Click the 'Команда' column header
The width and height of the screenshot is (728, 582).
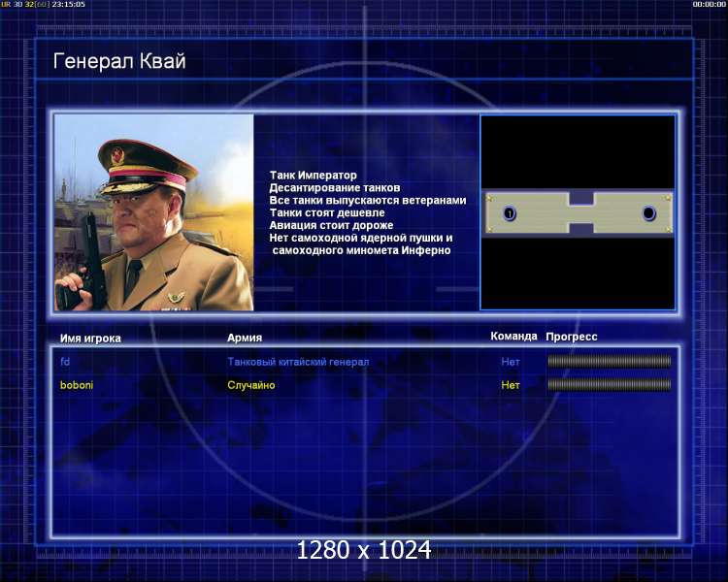tap(513, 336)
